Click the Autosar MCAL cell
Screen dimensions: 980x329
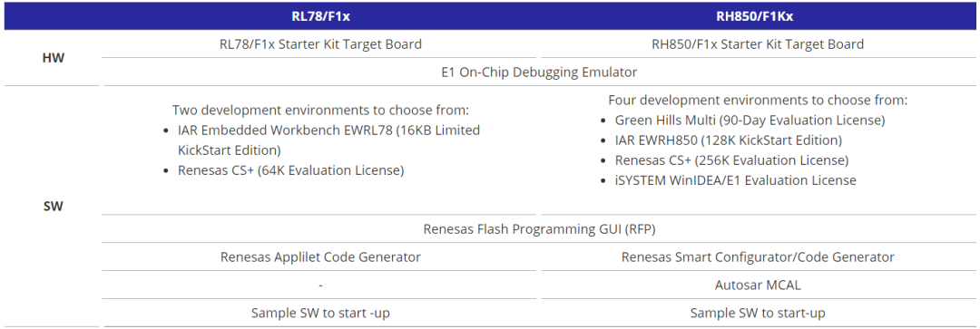[758, 285]
